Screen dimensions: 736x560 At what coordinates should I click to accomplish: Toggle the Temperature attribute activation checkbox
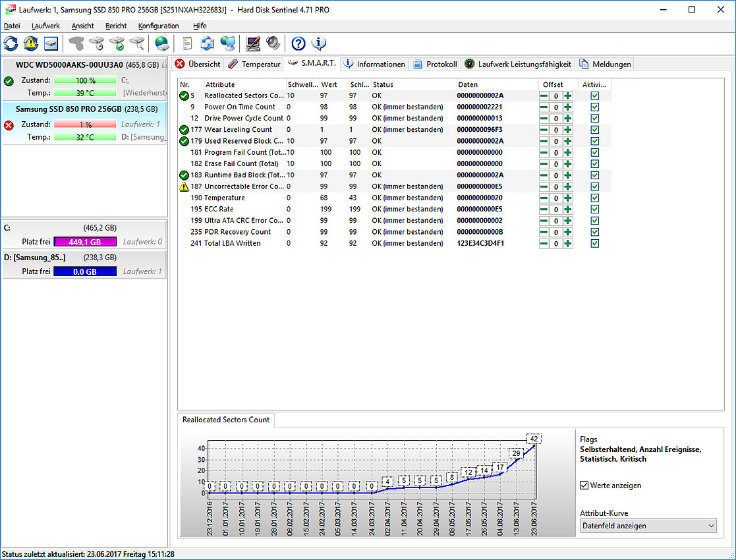tap(595, 198)
